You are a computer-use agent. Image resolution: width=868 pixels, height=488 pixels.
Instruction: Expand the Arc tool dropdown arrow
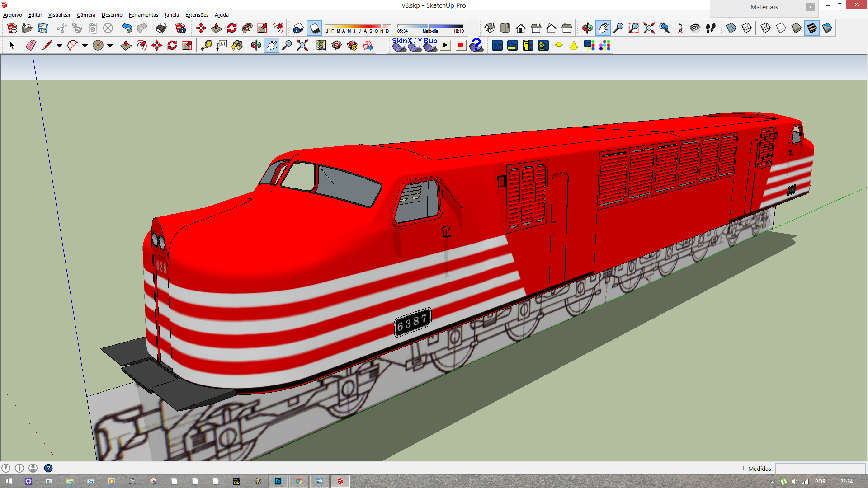pos(85,45)
